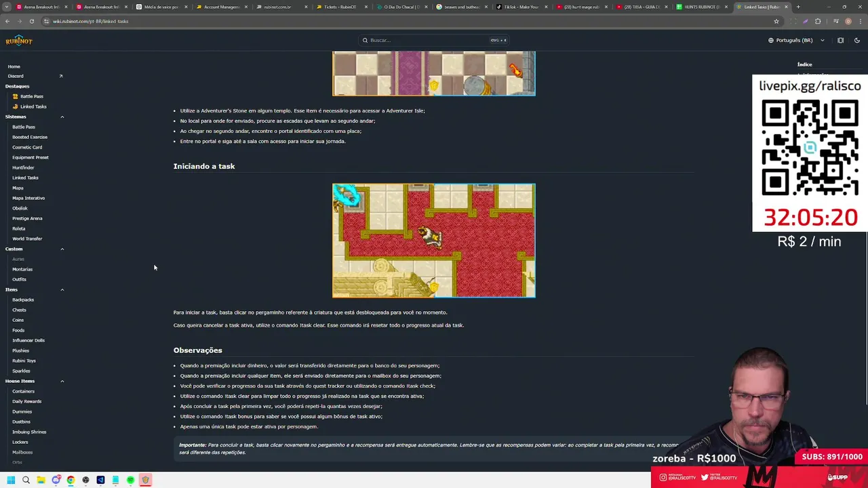Open the browser extensions puzzle icon
Viewport: 868px width, 488px height.
pyautogui.click(x=818, y=21)
